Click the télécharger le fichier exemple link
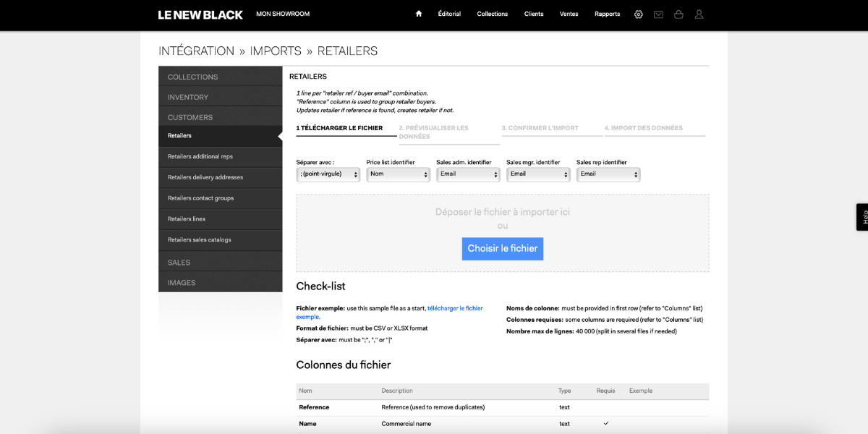This screenshot has width=868, height=434. point(454,308)
